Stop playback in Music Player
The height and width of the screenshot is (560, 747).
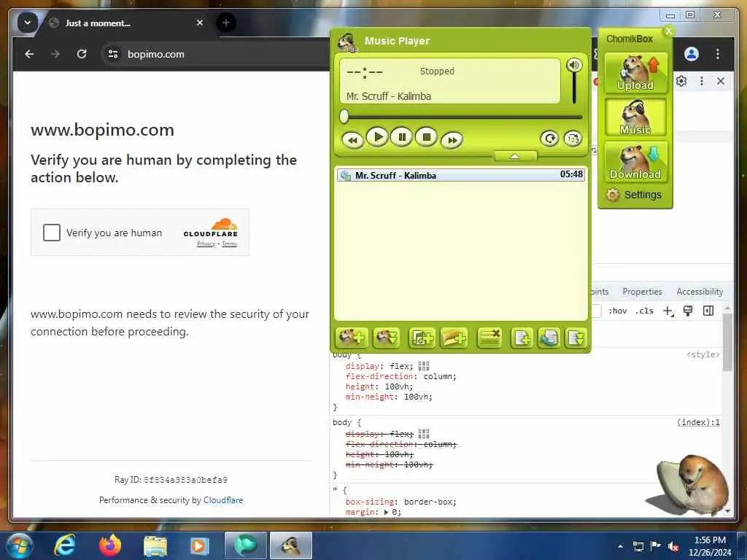pyautogui.click(x=426, y=138)
